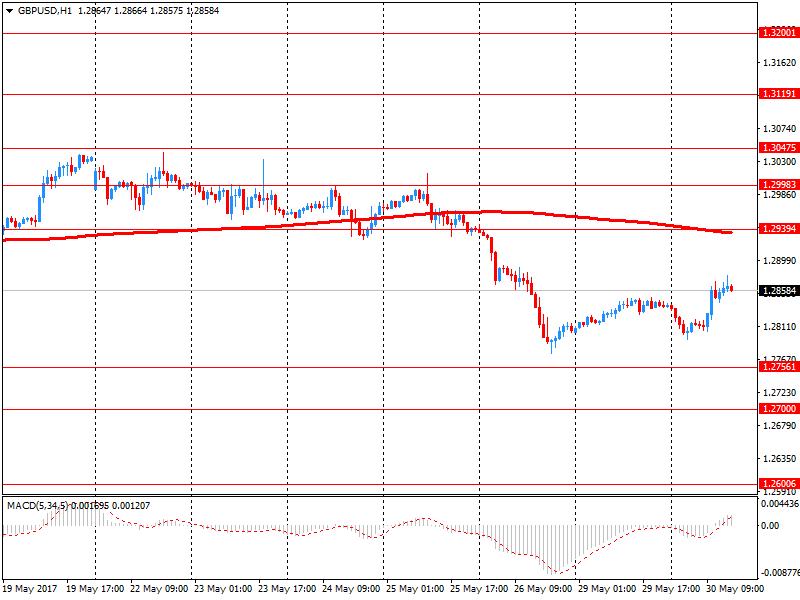Click the 1.27230 price scale value
This screenshot has width=800, height=600.
780,392
